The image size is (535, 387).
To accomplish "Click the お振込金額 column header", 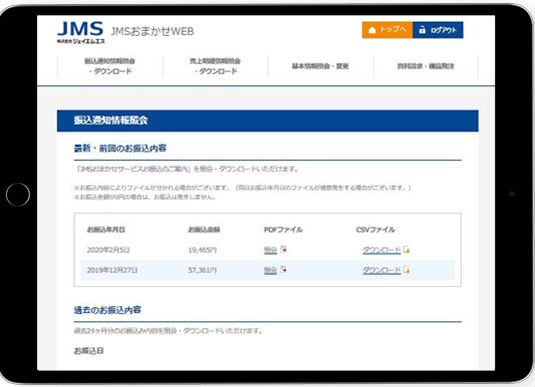I will click(x=204, y=230).
